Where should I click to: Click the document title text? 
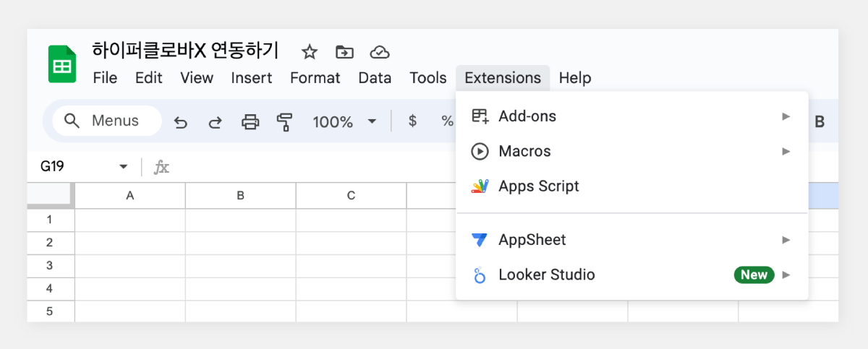click(x=185, y=51)
